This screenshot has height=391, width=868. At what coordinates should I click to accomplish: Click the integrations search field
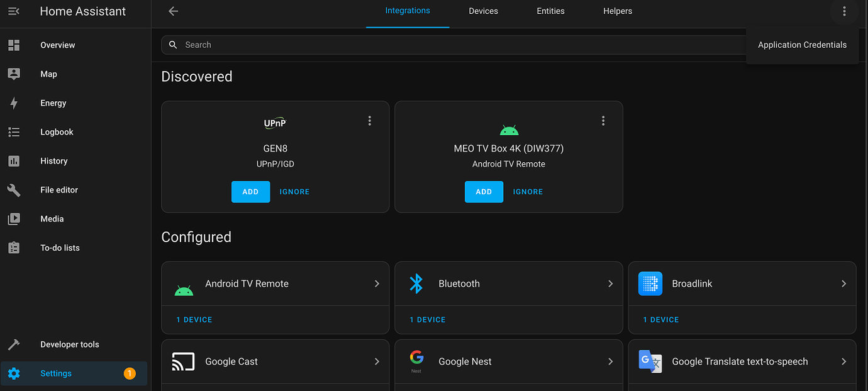point(440,45)
